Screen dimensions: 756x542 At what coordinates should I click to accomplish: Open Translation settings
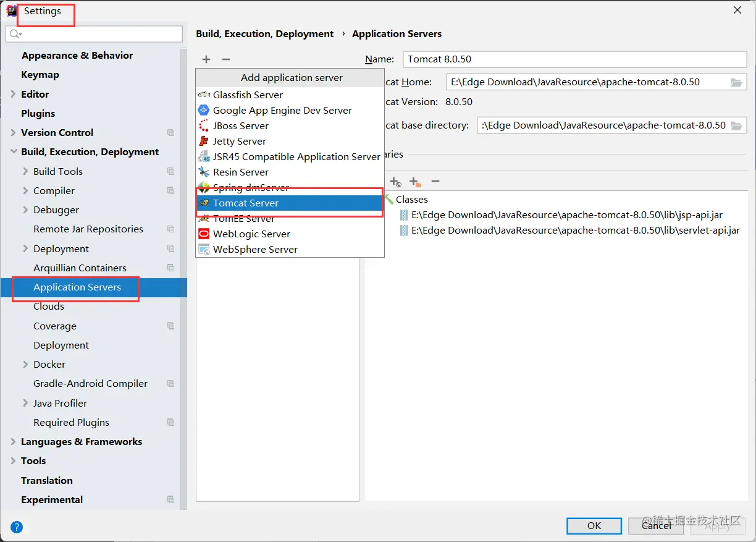[46, 480]
